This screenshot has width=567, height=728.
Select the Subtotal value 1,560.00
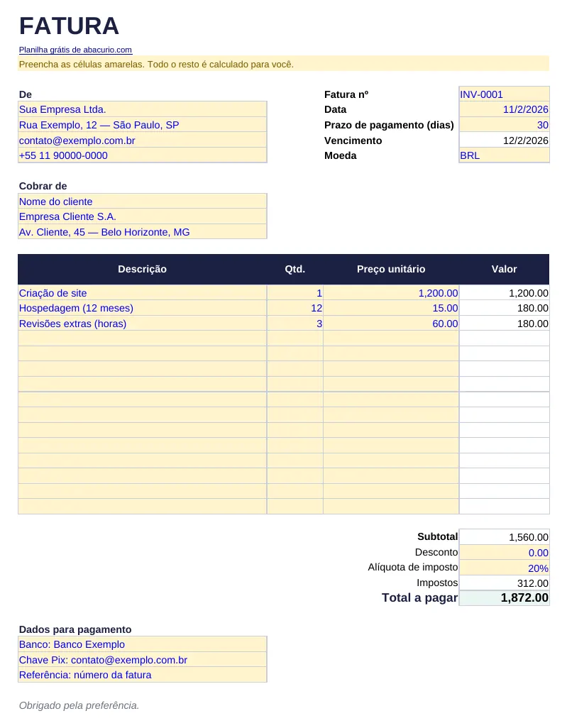[505, 536]
